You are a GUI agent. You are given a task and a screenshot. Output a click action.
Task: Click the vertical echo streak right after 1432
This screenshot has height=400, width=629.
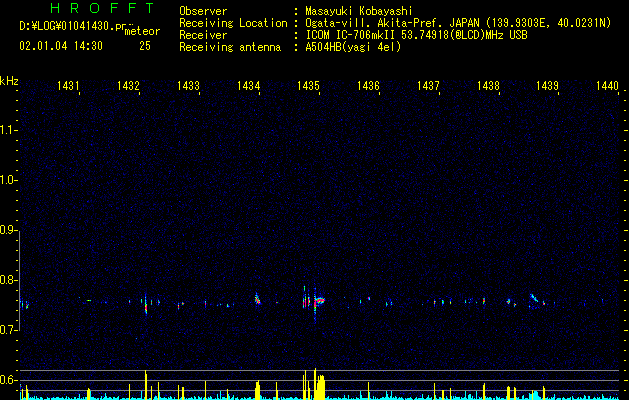point(146,305)
